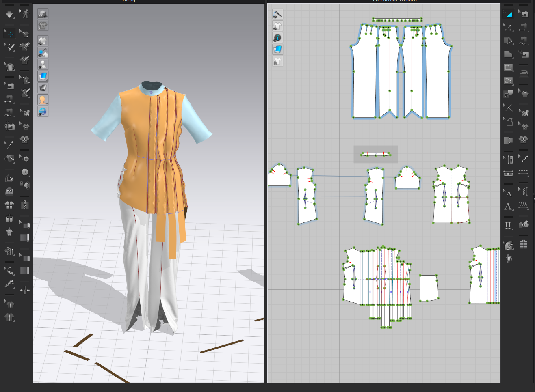The height and width of the screenshot is (392, 535).
Task: Choose the Select Mesh brush tool
Action: point(9,47)
